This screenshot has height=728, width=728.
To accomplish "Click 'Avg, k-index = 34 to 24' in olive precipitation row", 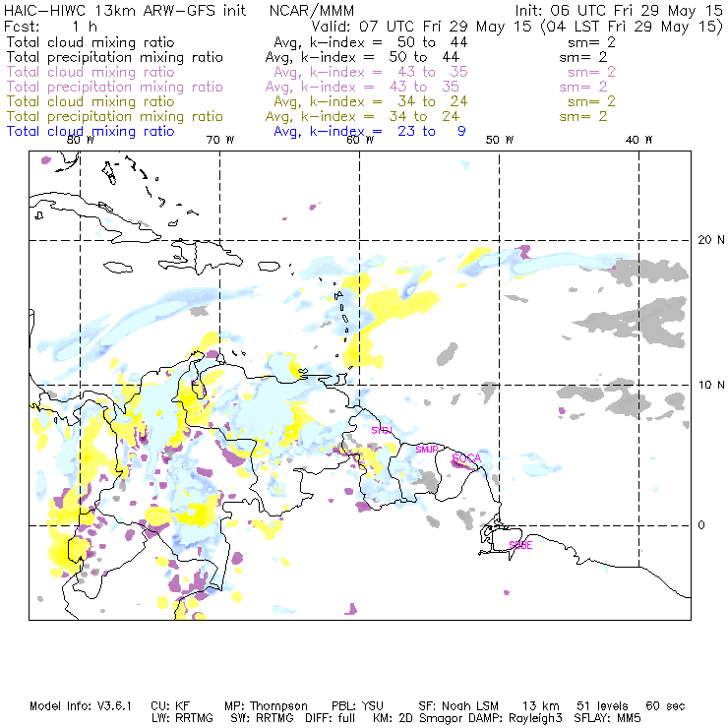I will coord(362,116).
